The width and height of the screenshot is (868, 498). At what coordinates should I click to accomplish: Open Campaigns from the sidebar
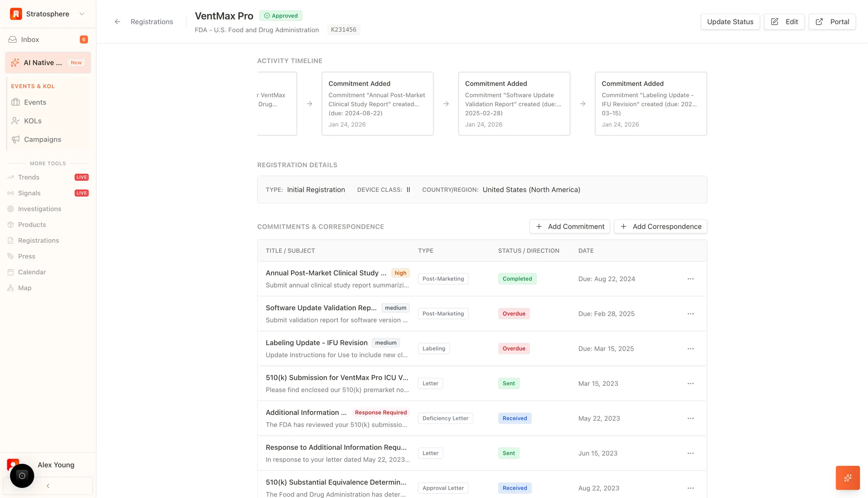click(42, 139)
